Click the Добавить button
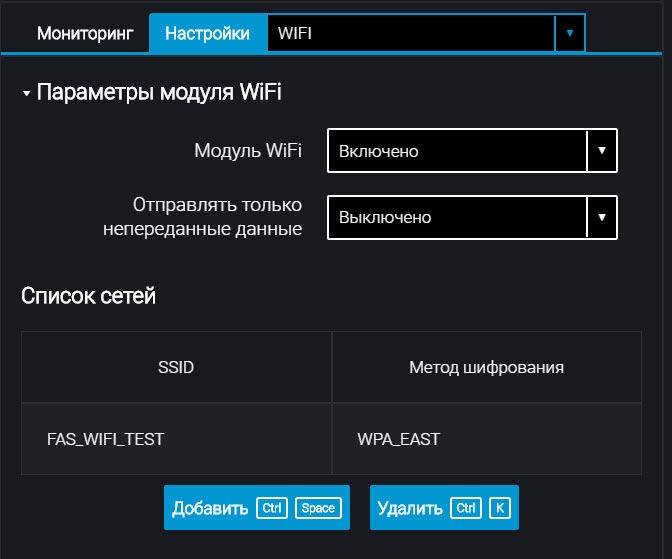Viewport: 672px width, 559px height. 257,508
